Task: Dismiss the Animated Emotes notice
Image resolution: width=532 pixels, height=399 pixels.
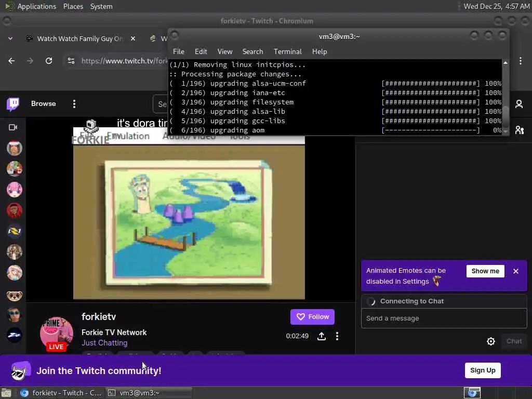Action: point(516,271)
